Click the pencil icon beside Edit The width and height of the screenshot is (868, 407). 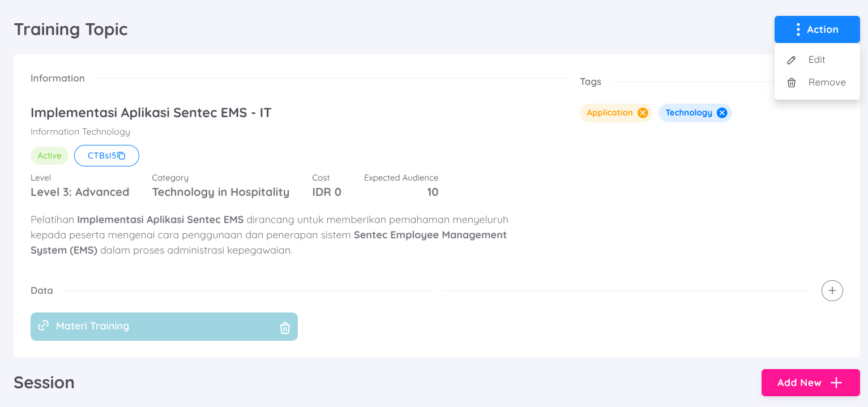coord(792,60)
